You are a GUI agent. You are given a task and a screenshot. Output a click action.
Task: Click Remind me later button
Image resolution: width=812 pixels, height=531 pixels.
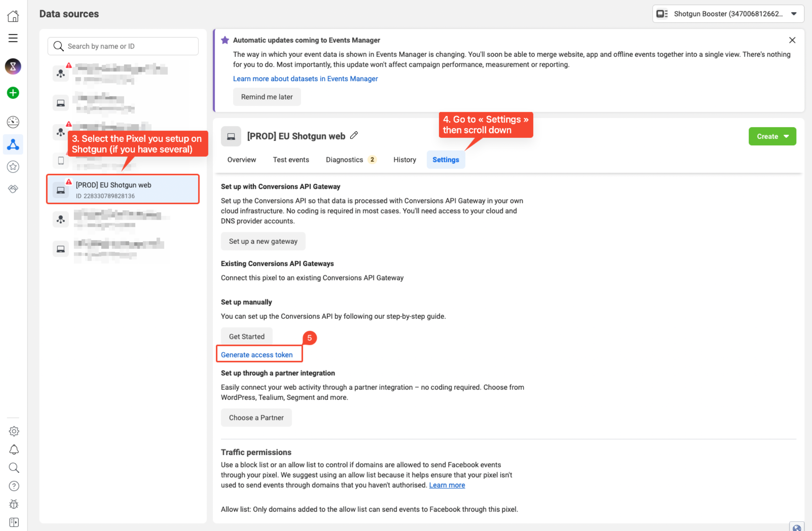[x=267, y=97]
